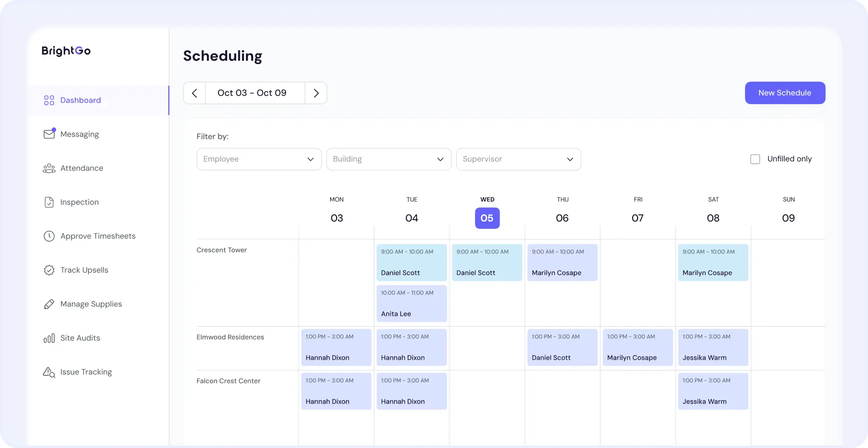Select Wednesday the 05 date toggle
Screen dimensions: 868x448
tap(487, 218)
